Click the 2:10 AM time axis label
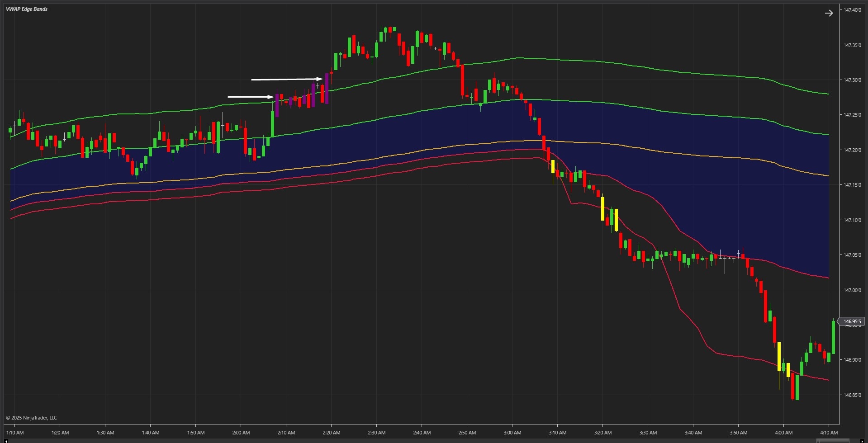 tap(285, 433)
